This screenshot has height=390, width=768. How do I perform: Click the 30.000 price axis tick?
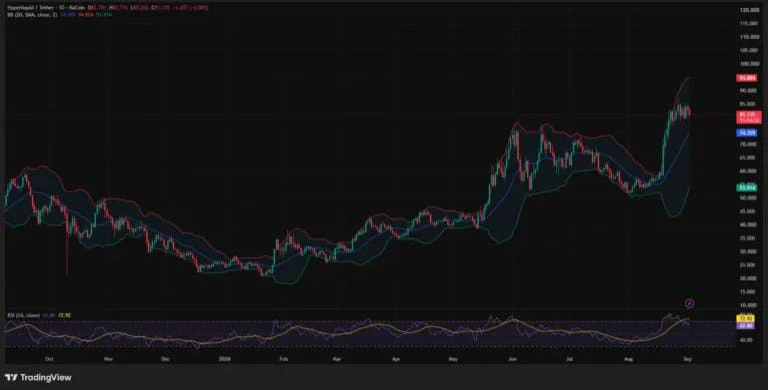click(749, 251)
